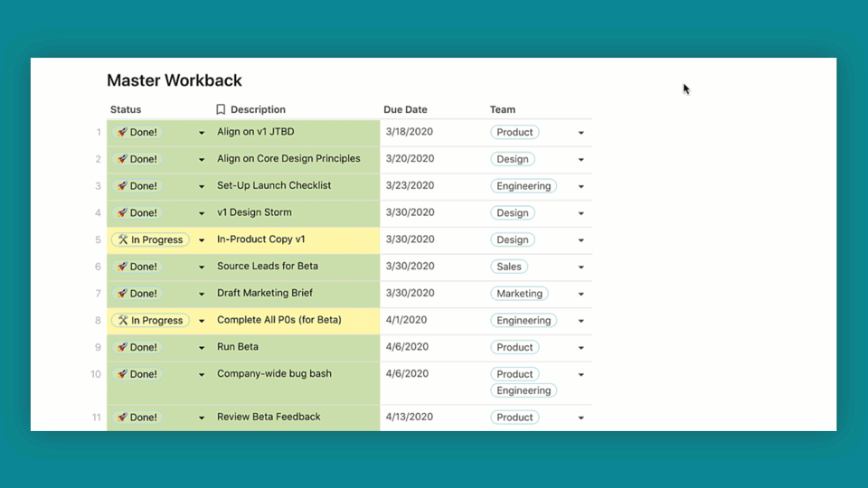This screenshot has width=868, height=488.
Task: Click the Done! status pill in row 1
Action: [x=137, y=132]
